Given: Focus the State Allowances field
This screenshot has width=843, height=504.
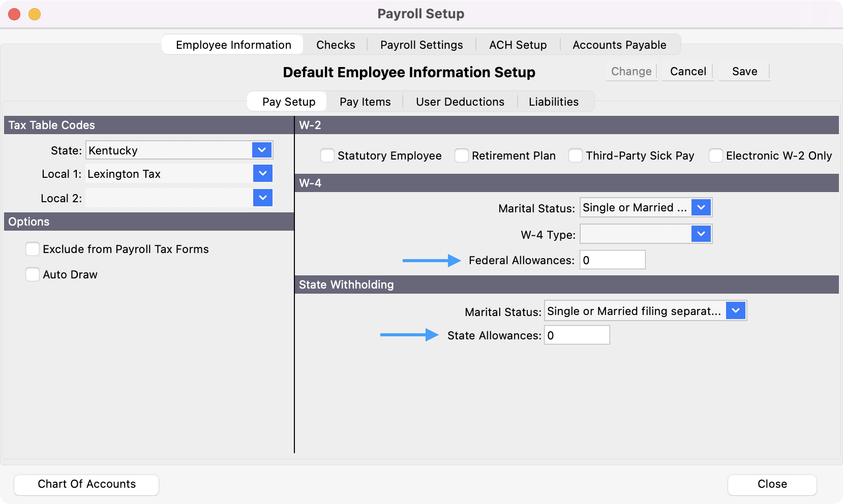Looking at the screenshot, I should (577, 335).
